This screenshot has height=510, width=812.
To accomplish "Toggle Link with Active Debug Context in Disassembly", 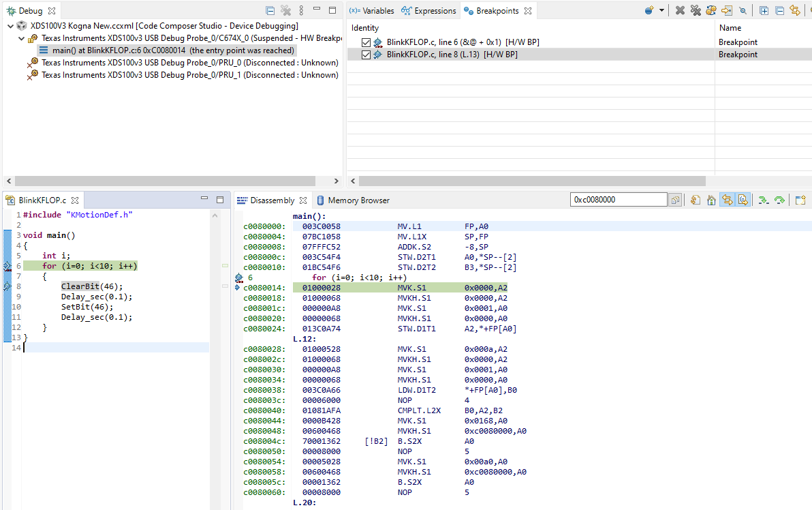I will click(728, 200).
